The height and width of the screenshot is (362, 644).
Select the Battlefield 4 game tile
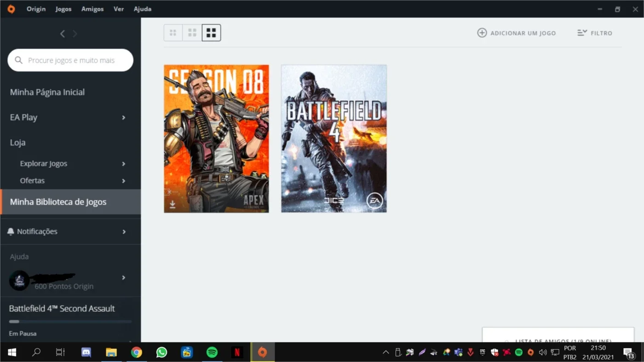(334, 138)
